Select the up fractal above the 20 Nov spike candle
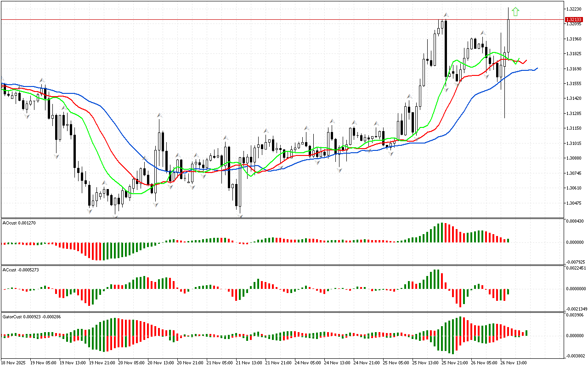588x368 pixels. pyautogui.click(x=159, y=115)
